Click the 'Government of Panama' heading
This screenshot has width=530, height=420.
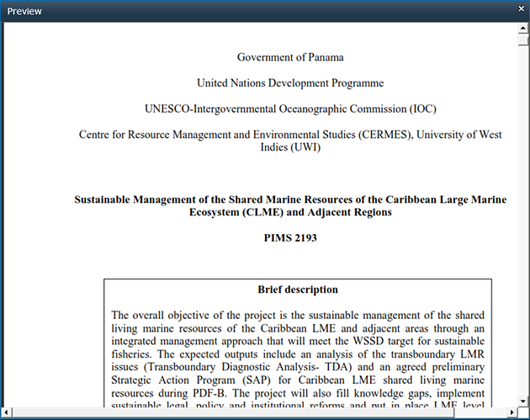(x=290, y=57)
